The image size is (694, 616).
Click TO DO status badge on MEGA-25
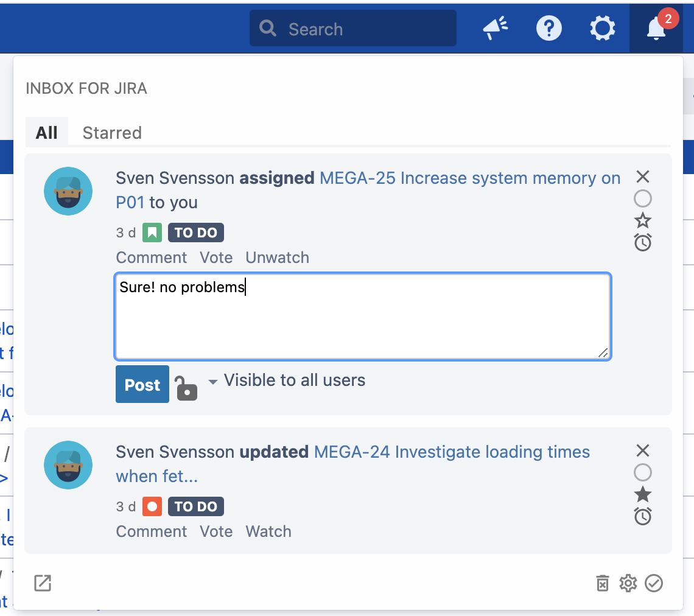195,233
